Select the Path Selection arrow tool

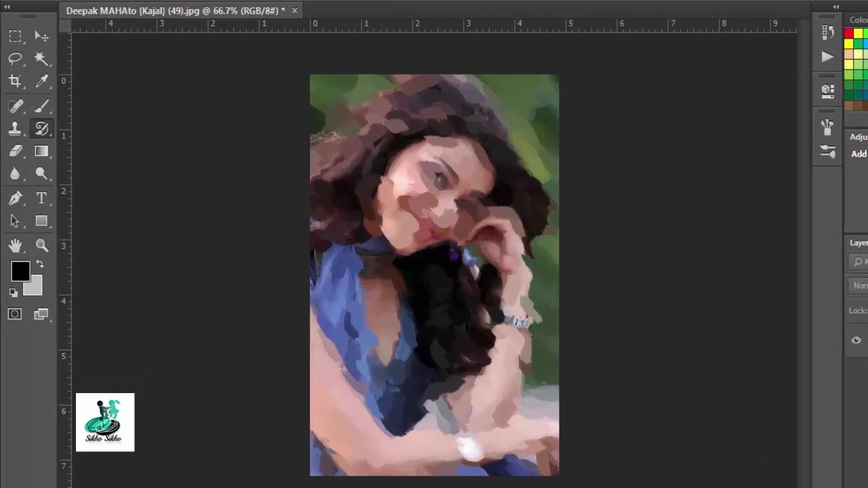point(15,221)
